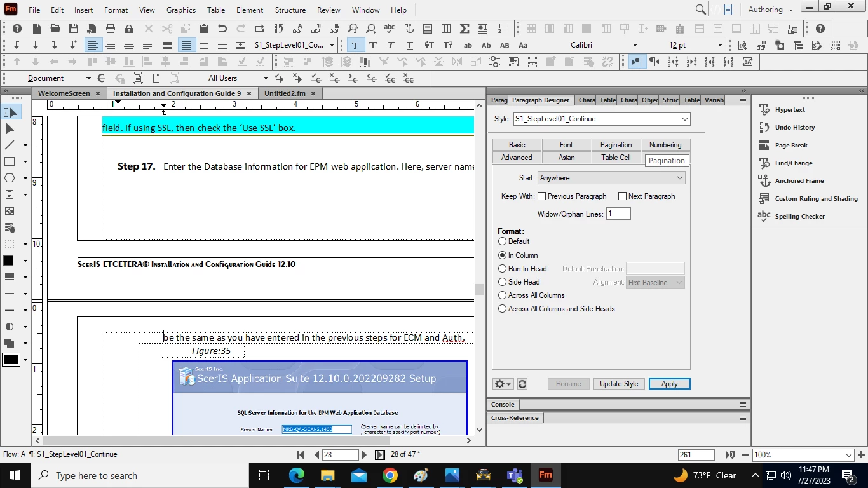
Task: Open the Structure menu
Action: (x=290, y=10)
